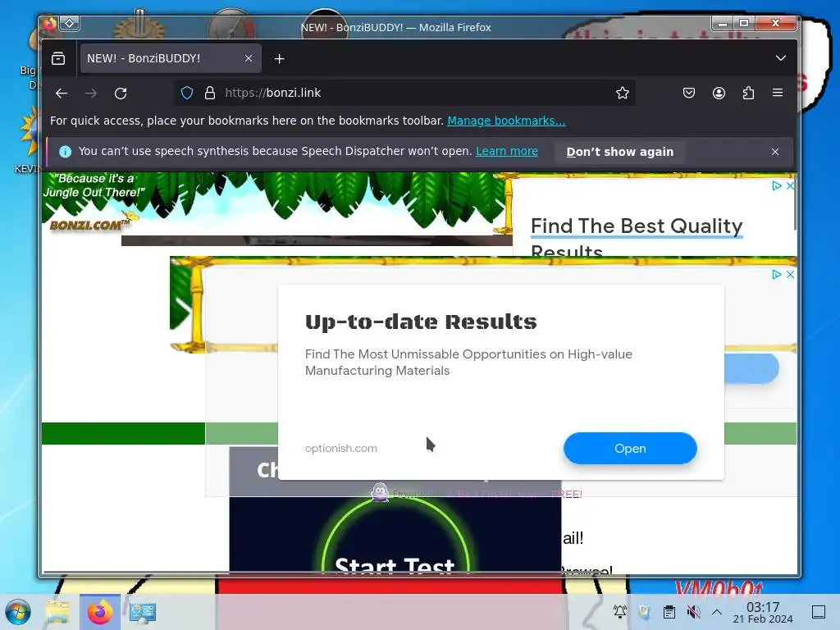Click the page vertical scrollbar

[x=795, y=203]
